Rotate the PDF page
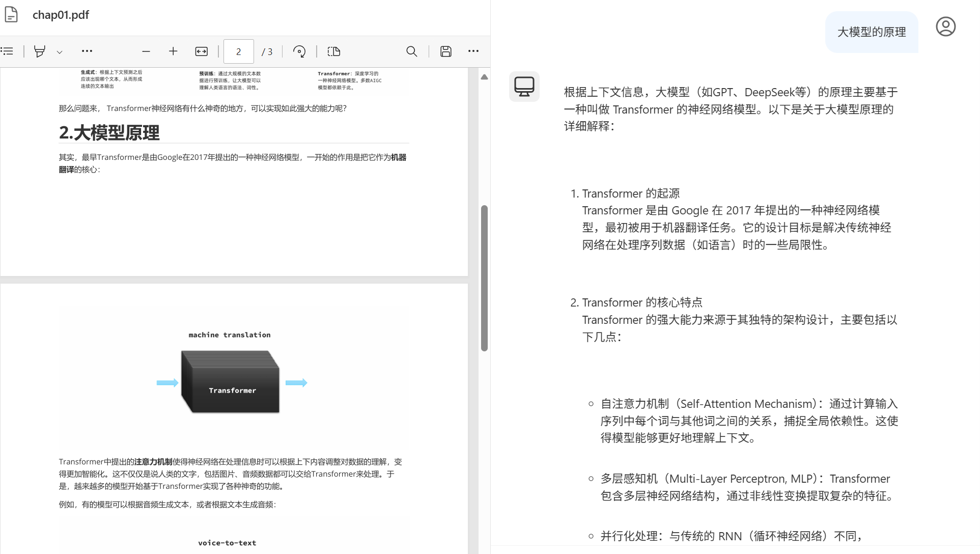980x554 pixels. 299,51
